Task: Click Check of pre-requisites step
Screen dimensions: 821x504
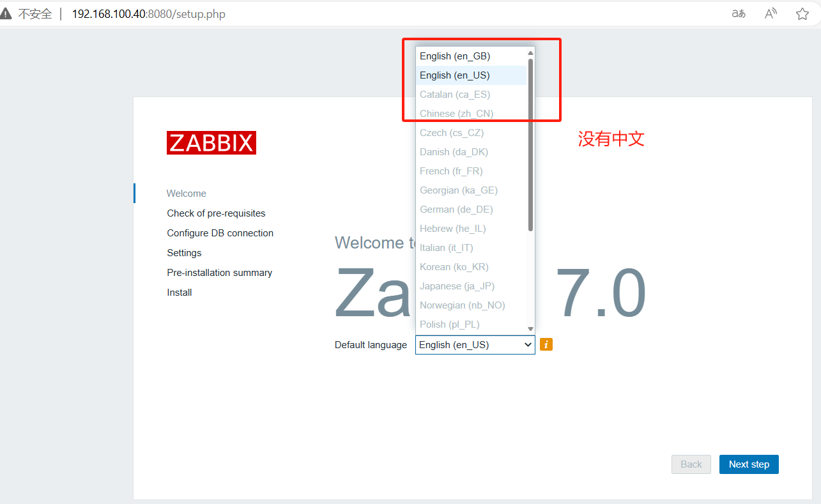Action: [216, 213]
